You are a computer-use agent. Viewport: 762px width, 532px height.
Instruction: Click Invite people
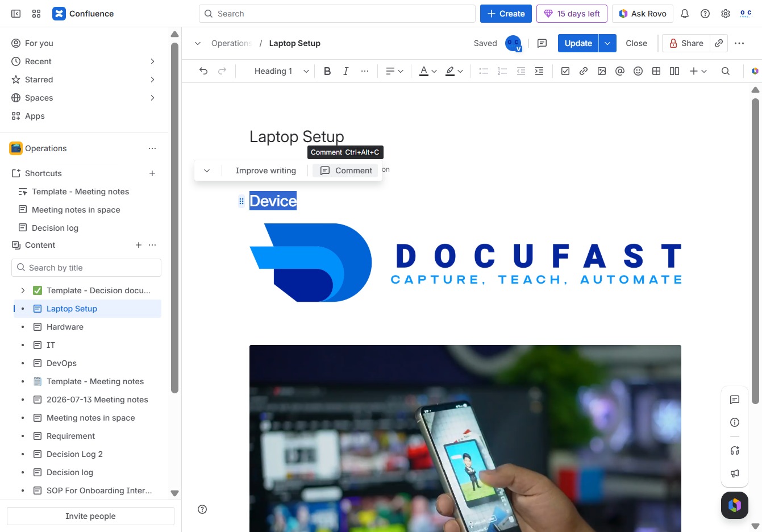point(90,516)
